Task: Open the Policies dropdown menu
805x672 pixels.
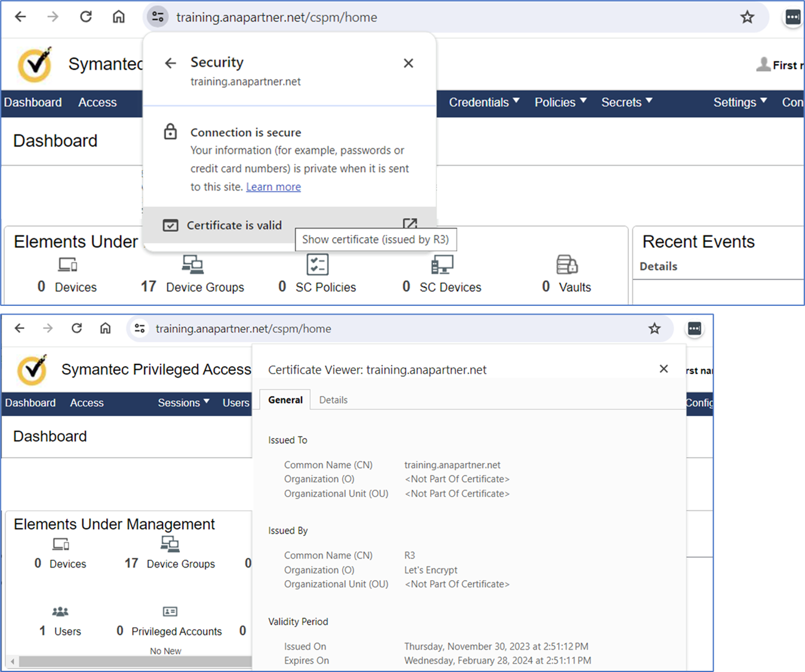Action: coord(560,102)
